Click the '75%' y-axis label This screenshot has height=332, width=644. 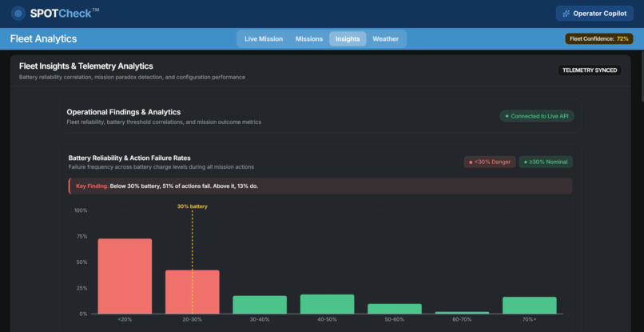coord(82,237)
